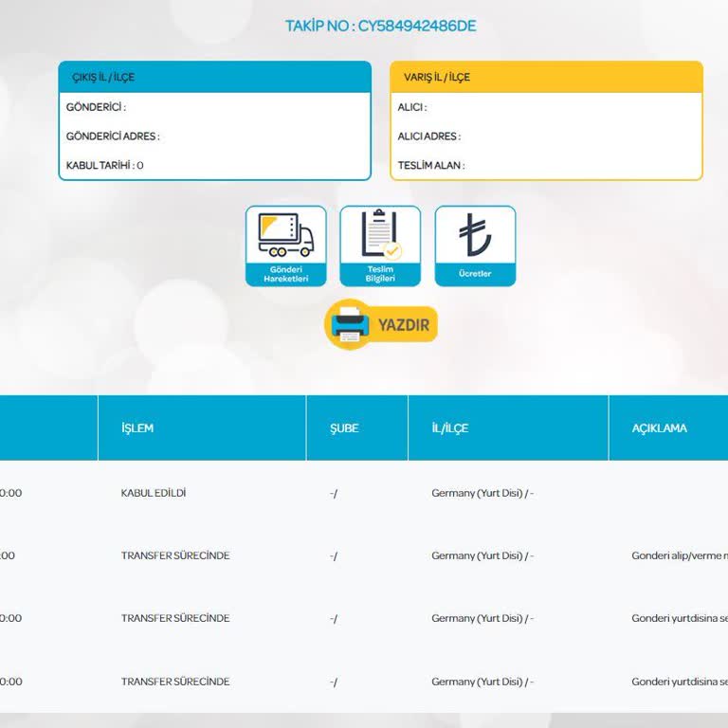Click the ALICI ADRES field
728x728 pixels.
click(x=429, y=136)
